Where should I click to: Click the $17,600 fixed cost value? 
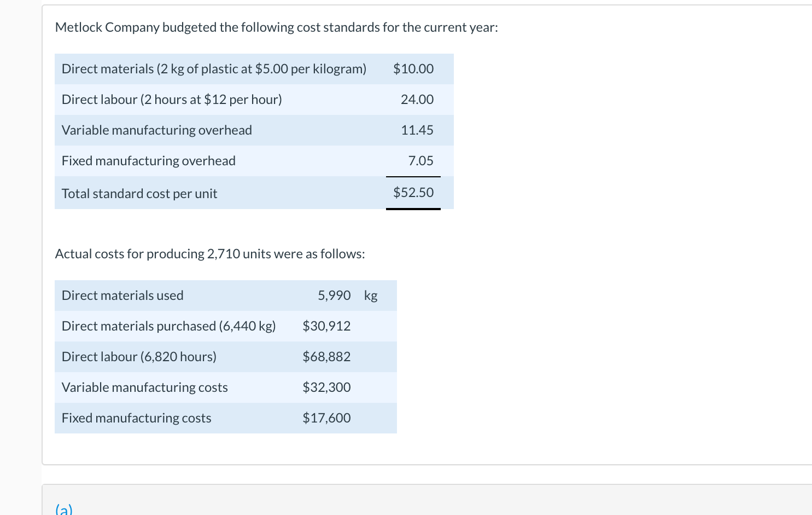click(326, 418)
